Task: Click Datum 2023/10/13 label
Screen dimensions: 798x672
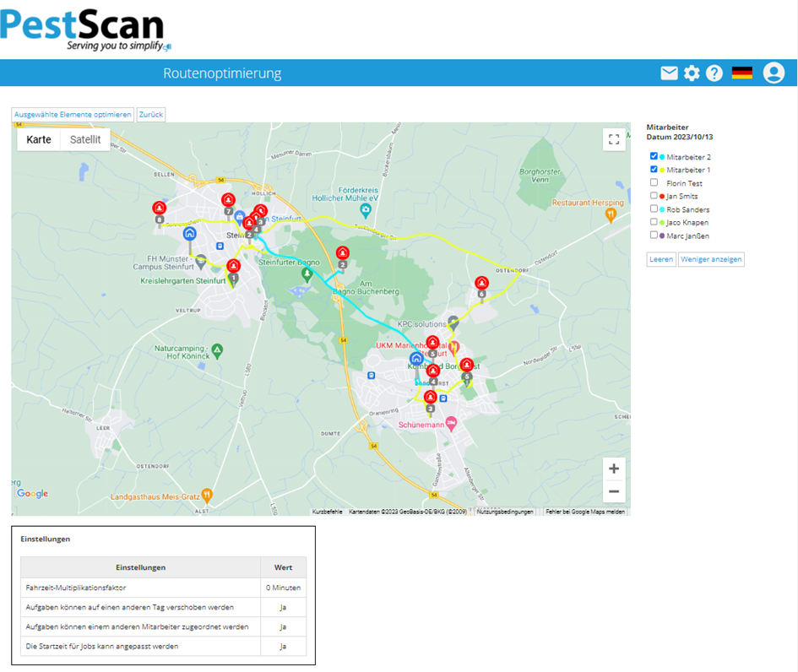Action: click(680, 137)
